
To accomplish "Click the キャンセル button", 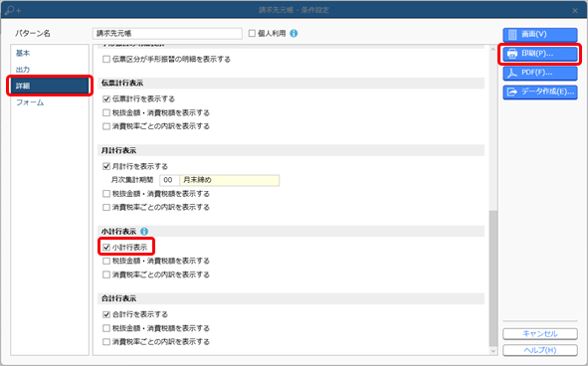I will (540, 334).
